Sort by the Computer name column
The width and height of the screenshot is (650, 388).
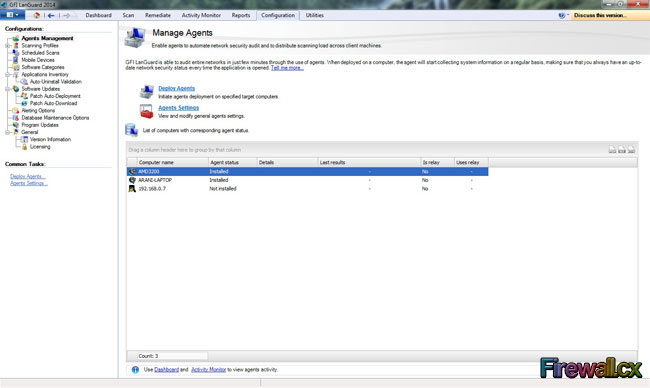coord(172,162)
